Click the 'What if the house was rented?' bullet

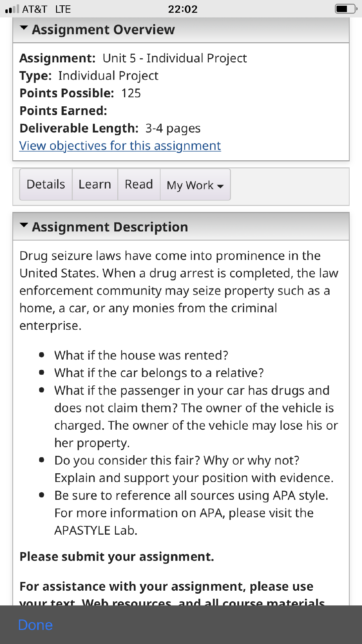[141, 355]
